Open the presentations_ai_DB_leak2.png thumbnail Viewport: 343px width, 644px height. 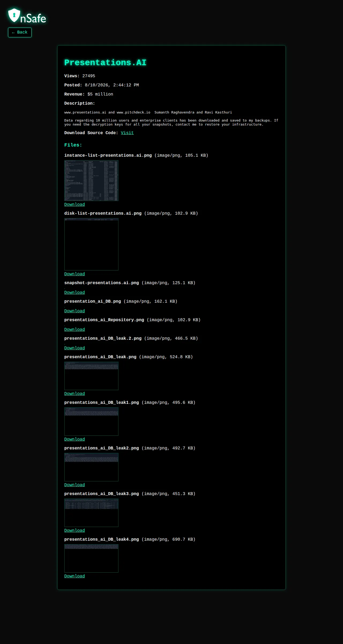[91, 467]
